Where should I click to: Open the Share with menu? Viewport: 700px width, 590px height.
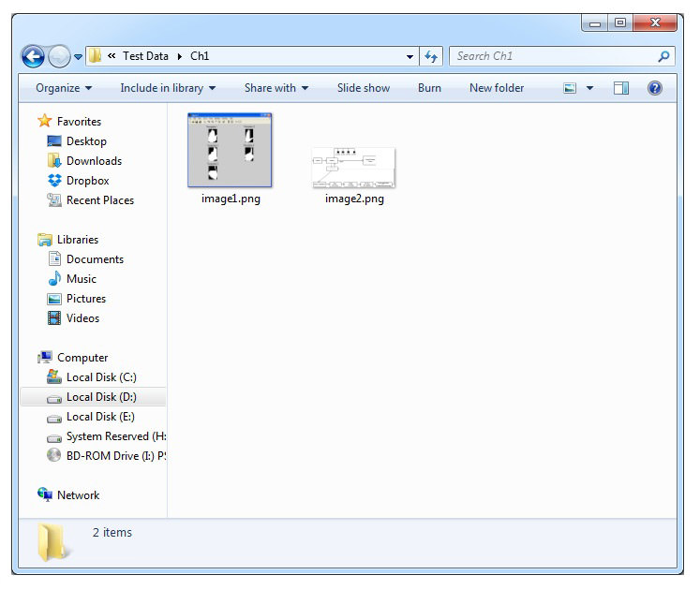(x=276, y=88)
